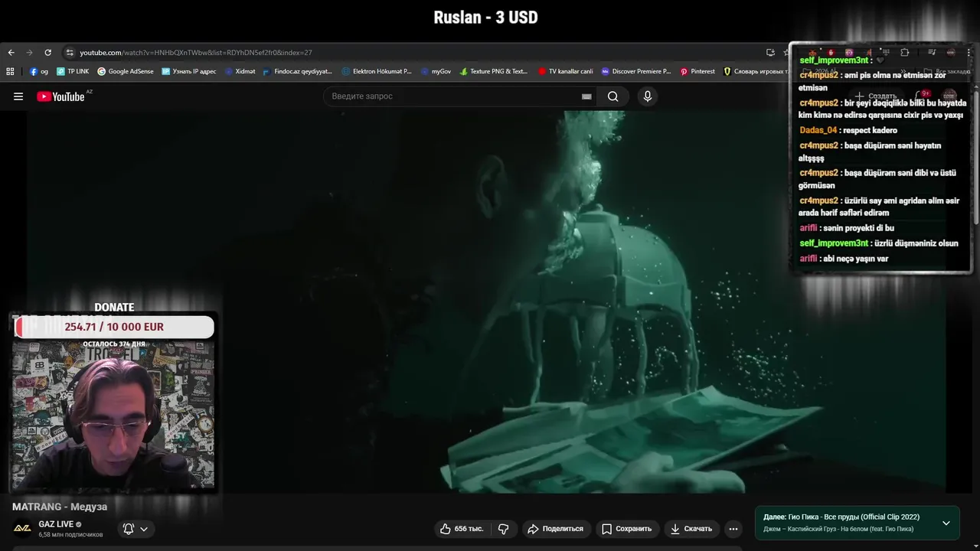Click the 'Далее: Гио Пика - Все пруды' title
Screen dimensions: 980x551
coord(841,517)
